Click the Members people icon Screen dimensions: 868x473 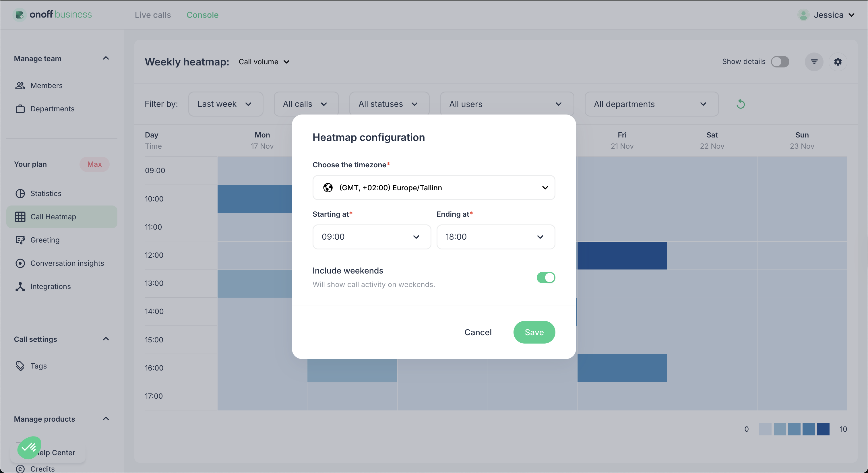(x=20, y=86)
